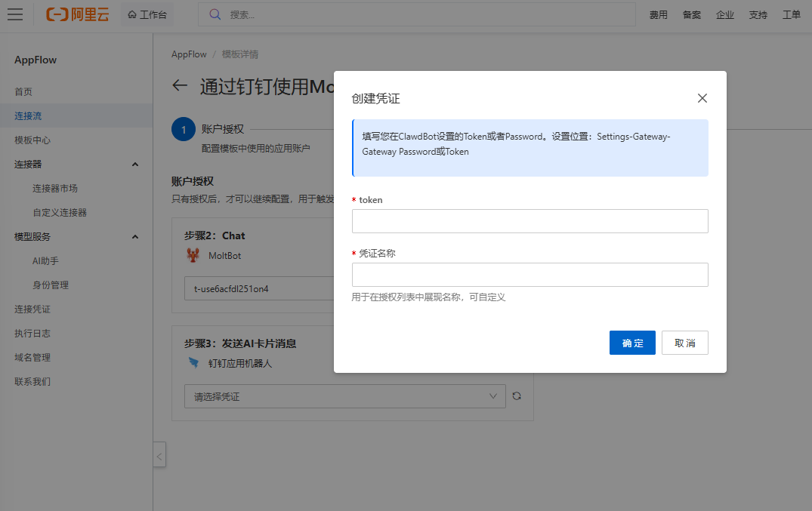Go to 连接凭证 in the sidebar
Screen dimensions: 812x511
(x=32, y=309)
